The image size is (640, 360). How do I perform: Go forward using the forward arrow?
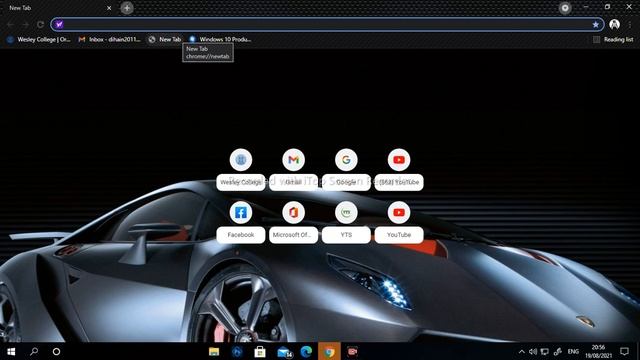click(25, 24)
